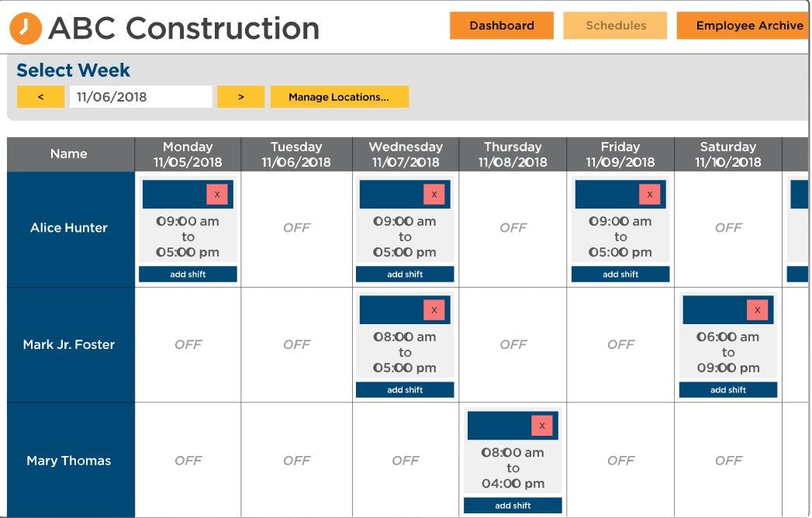Click the week date field showing 11/06/2018
This screenshot has width=812, height=518.
tap(142, 96)
